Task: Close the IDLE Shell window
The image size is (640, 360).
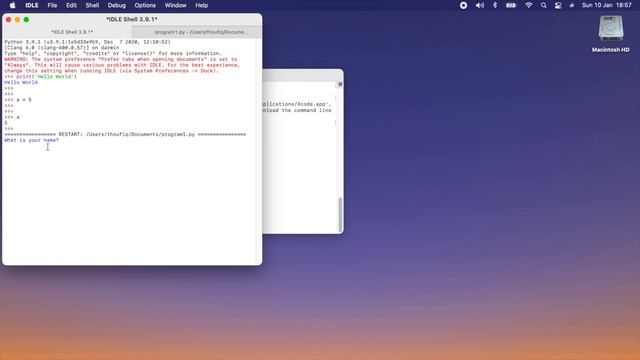Action: click(9, 20)
